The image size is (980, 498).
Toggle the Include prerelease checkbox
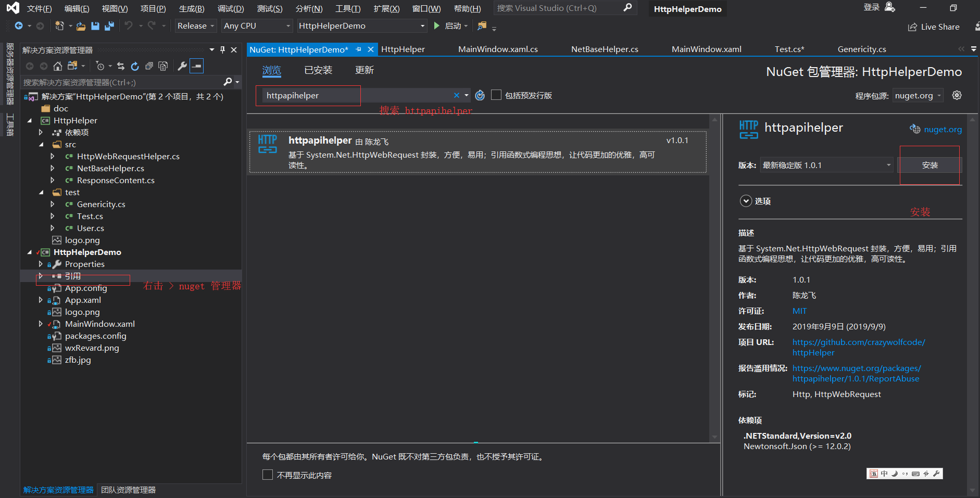(x=496, y=95)
